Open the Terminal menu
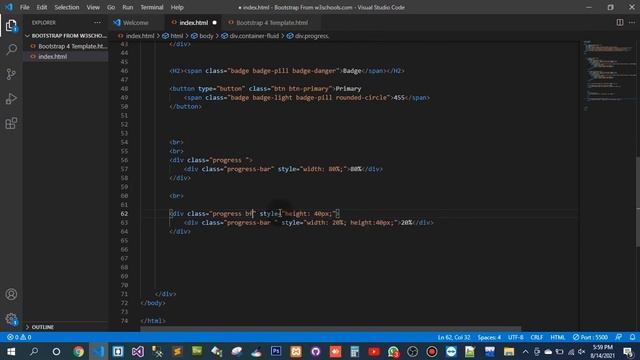Viewport: 640px width, 360px height. pos(151,7)
